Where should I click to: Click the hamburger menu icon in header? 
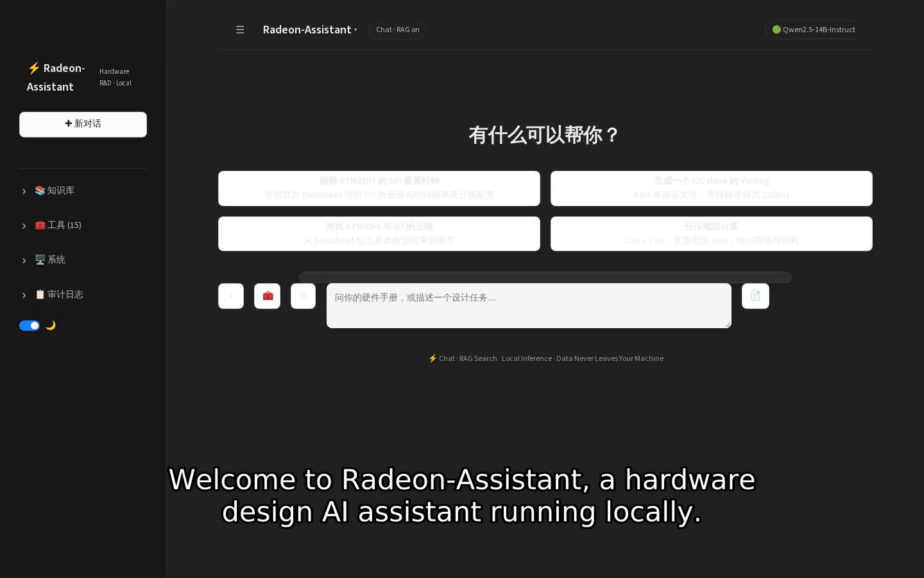(x=240, y=30)
